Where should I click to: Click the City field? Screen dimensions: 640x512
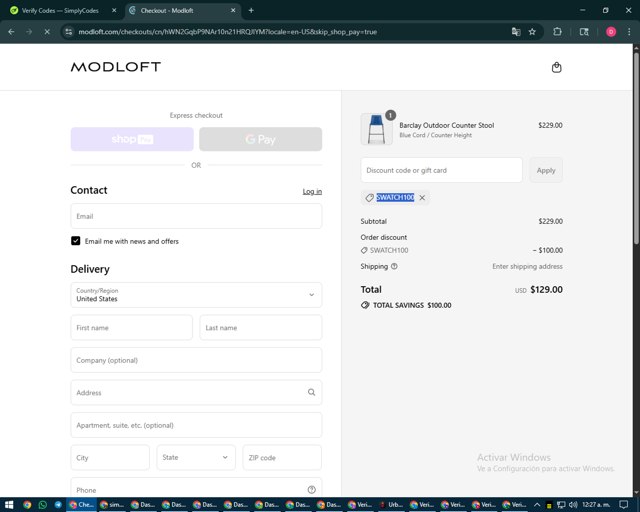point(110,457)
